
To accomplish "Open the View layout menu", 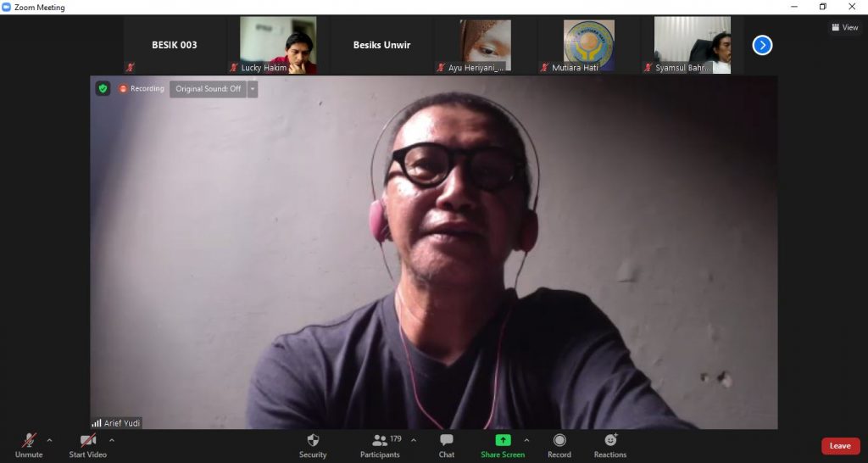I will click(844, 27).
